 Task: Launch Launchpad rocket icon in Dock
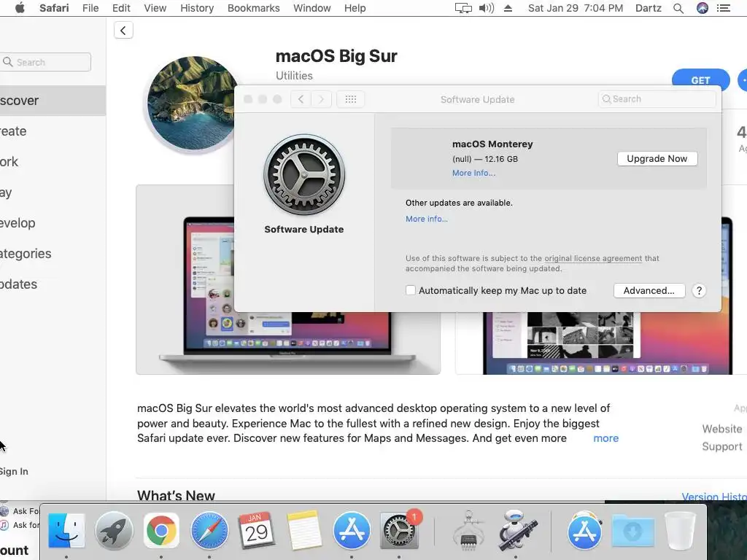tap(113, 530)
